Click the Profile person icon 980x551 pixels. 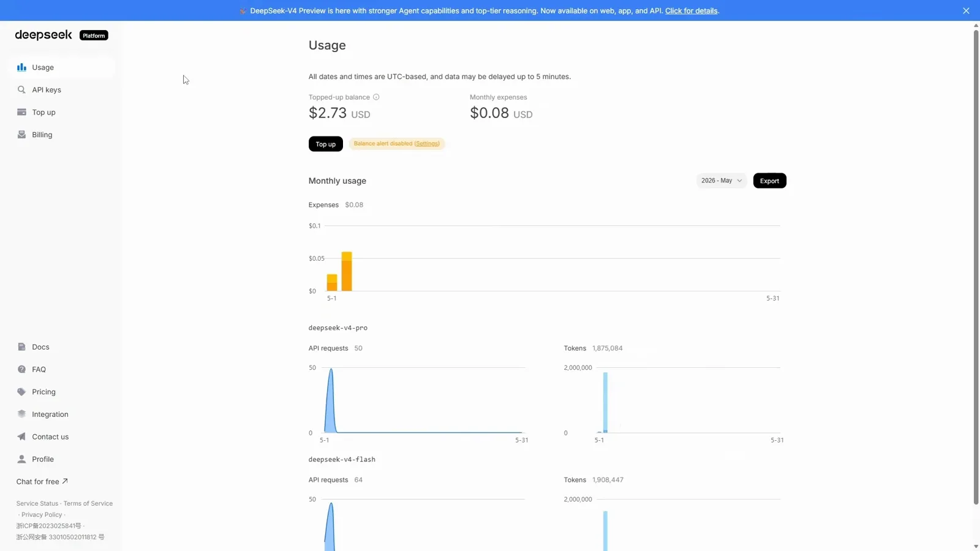(21, 459)
